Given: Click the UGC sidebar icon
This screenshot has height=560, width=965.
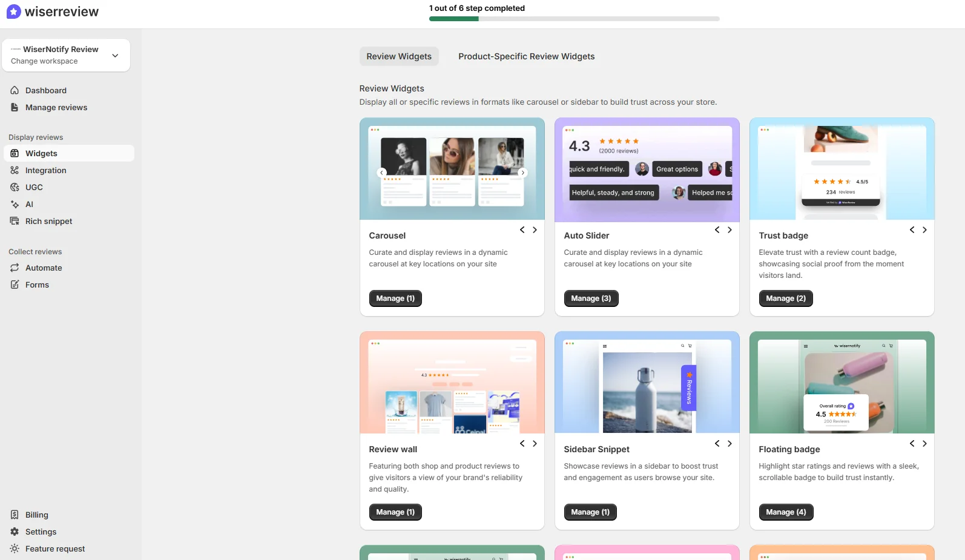Looking at the screenshot, I should pyautogui.click(x=15, y=187).
